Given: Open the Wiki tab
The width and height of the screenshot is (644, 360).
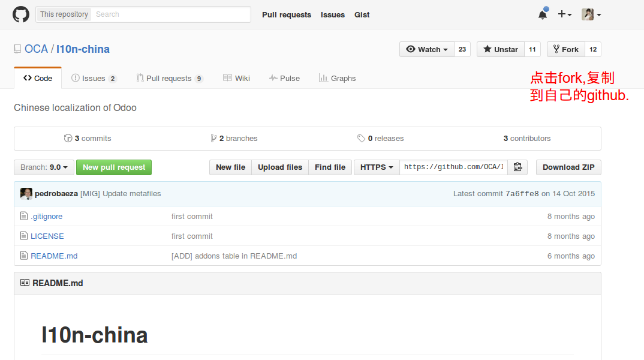Looking at the screenshot, I should [237, 78].
